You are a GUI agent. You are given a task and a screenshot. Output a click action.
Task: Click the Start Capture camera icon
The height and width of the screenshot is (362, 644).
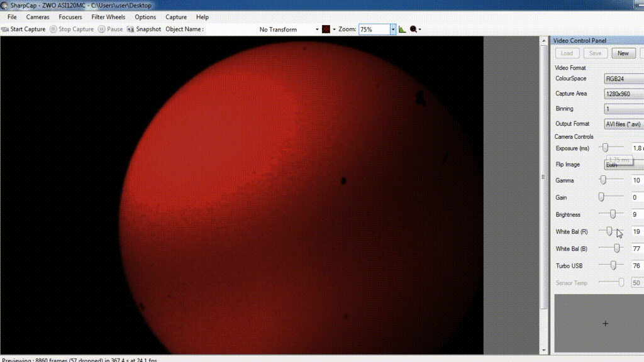click(5, 29)
